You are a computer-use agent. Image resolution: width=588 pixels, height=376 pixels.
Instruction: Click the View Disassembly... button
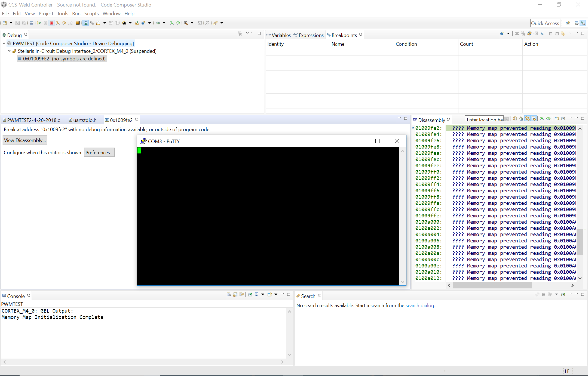tap(25, 140)
